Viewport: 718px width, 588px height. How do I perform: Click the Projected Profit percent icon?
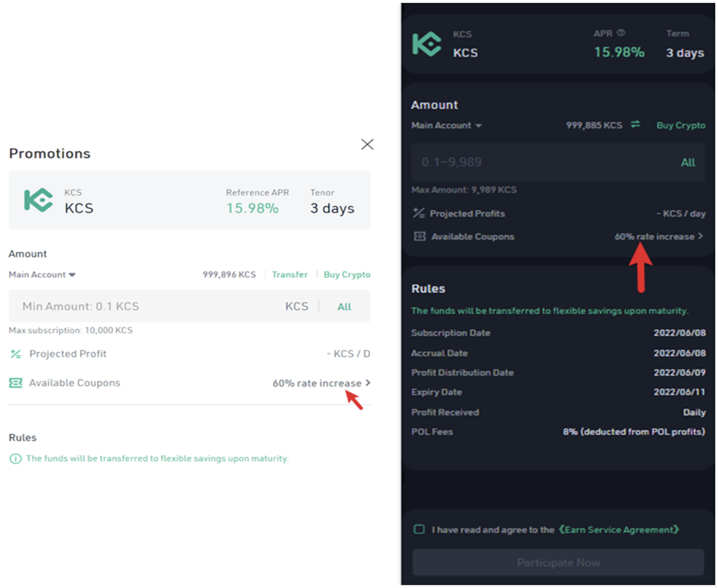(15, 354)
